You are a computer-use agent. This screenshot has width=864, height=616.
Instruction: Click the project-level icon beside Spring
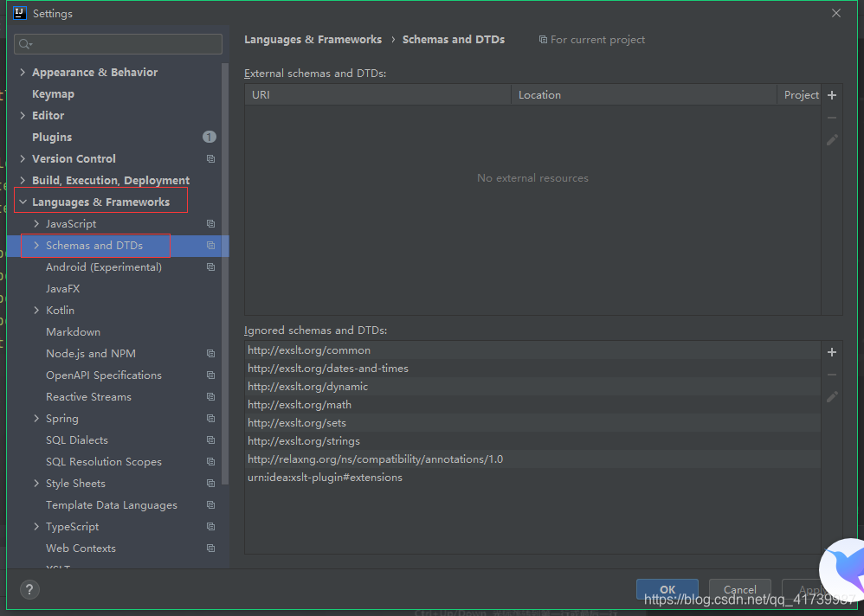pyautogui.click(x=210, y=419)
